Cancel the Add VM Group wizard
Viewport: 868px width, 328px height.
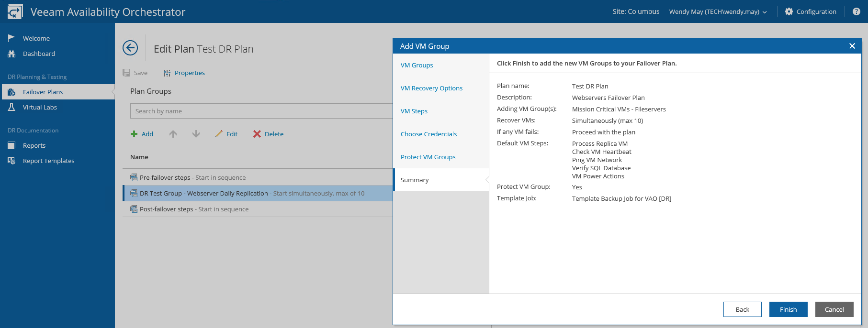(834, 309)
